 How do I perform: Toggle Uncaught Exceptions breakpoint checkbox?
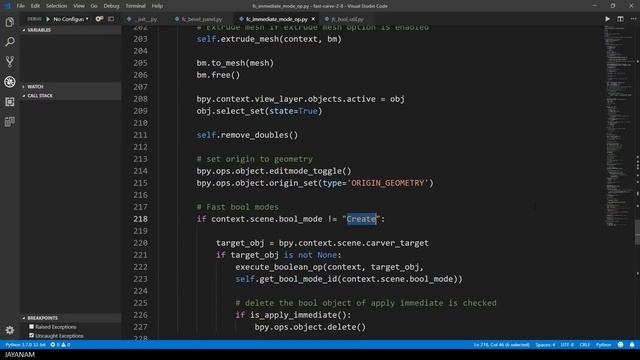tap(31, 336)
